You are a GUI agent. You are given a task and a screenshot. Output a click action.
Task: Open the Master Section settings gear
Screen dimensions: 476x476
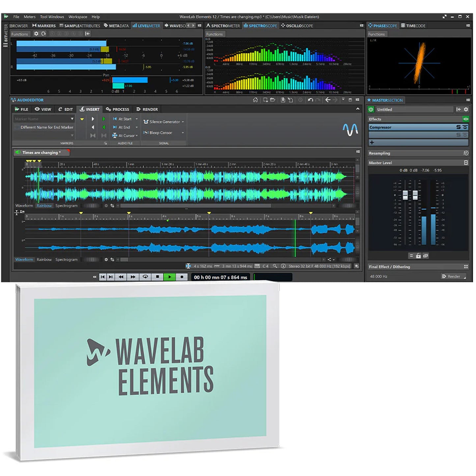click(x=466, y=109)
